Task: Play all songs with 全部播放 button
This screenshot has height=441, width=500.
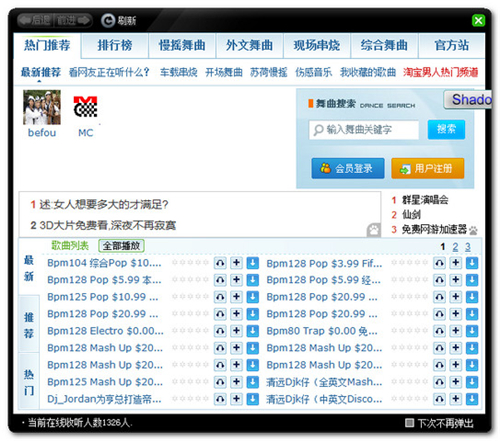Action: 121,246
